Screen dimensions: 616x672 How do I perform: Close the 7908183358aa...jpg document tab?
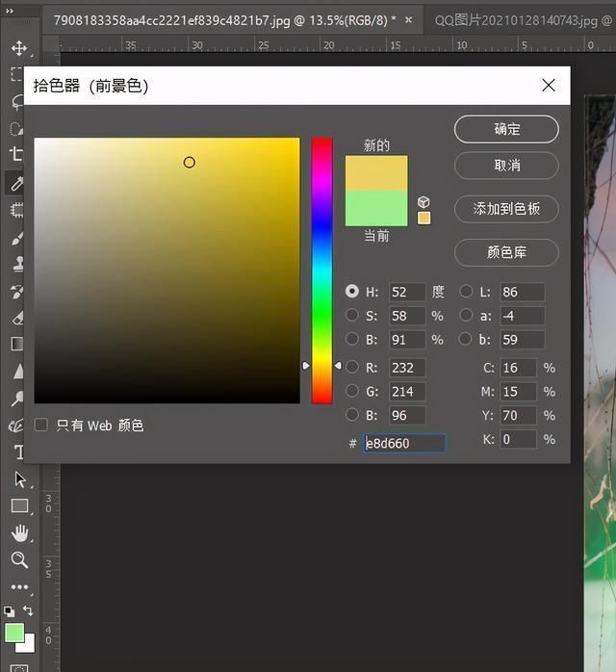coord(409,19)
